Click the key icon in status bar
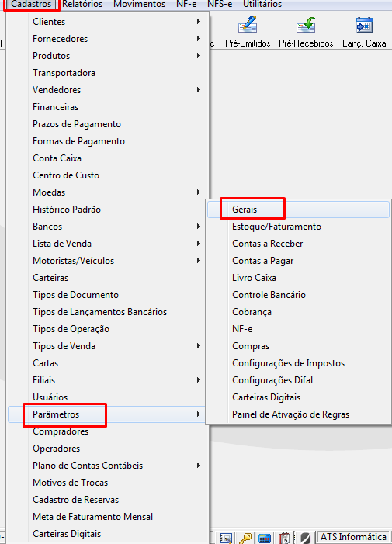This screenshot has height=544, width=392. coord(245,538)
